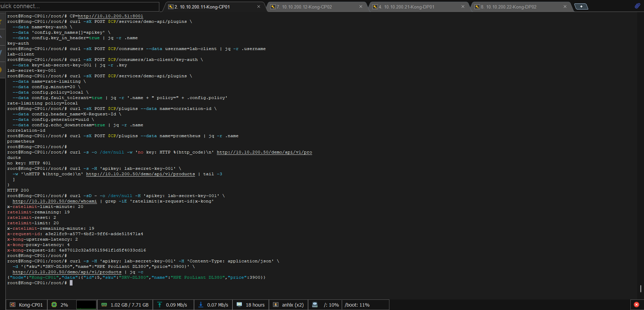Click the 'HTTP 200' output line
Screen dimensions: 644x310
click(x=18, y=190)
